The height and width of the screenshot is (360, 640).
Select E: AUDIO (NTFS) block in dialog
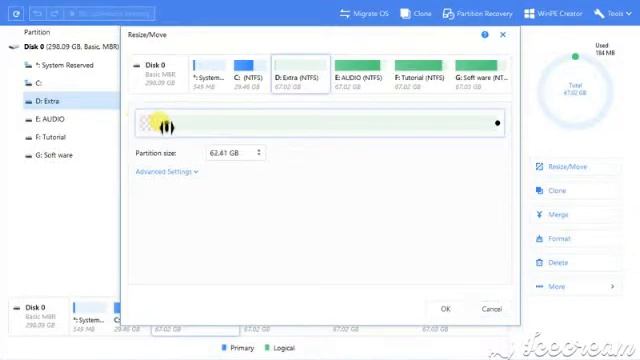click(358, 75)
